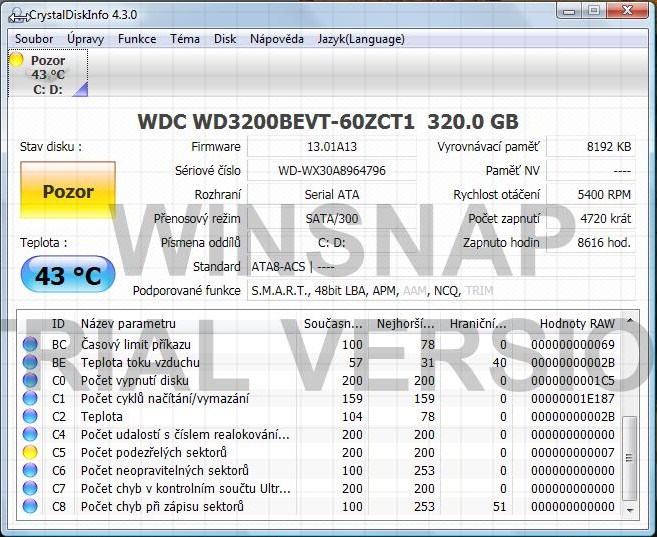657x537 pixels.
Task: Click the SMART list scroll up arrow
Action: click(x=629, y=321)
